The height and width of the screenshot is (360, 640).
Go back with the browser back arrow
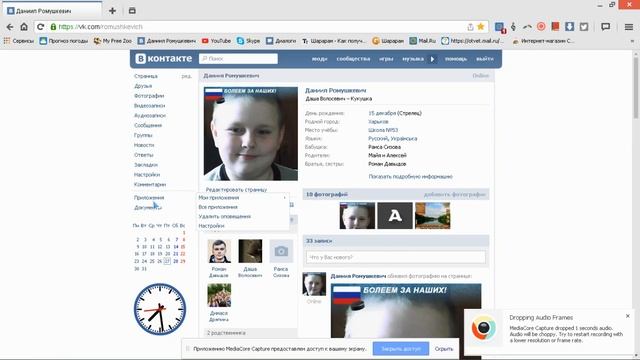point(10,27)
